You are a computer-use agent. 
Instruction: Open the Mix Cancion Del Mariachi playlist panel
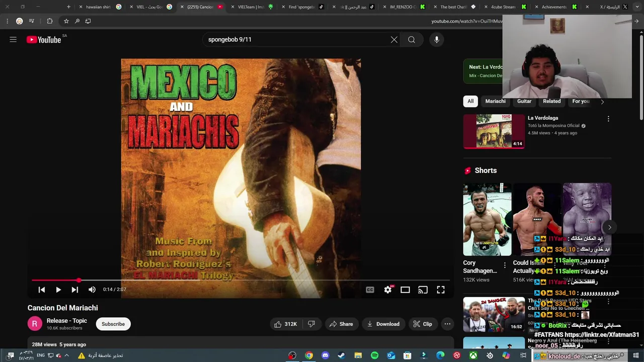pos(483,71)
